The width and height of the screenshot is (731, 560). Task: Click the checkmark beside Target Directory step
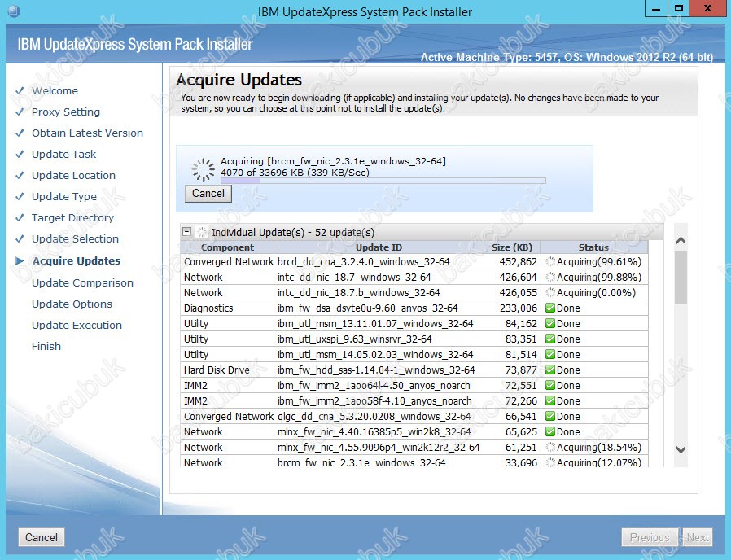(x=20, y=218)
